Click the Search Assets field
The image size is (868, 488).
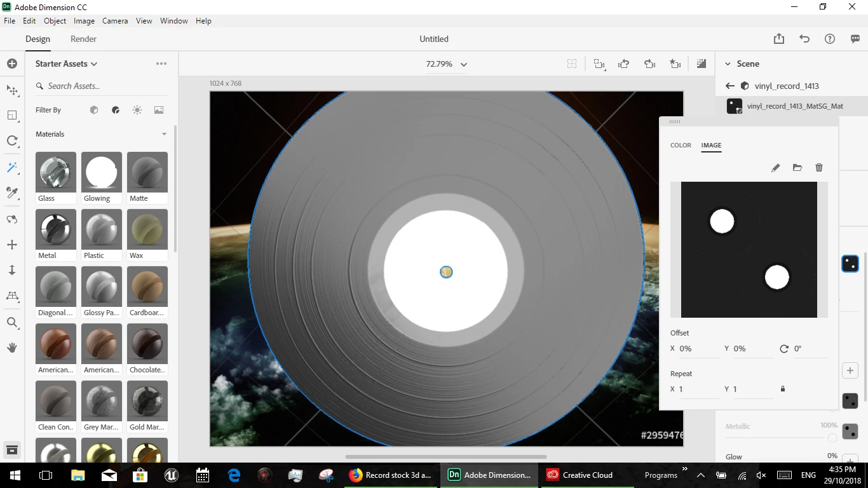point(102,86)
